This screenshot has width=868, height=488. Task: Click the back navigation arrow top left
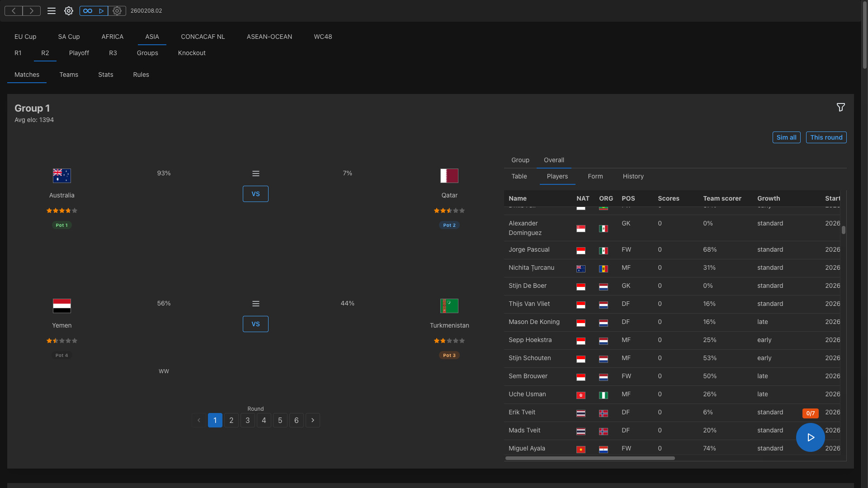tap(13, 10)
